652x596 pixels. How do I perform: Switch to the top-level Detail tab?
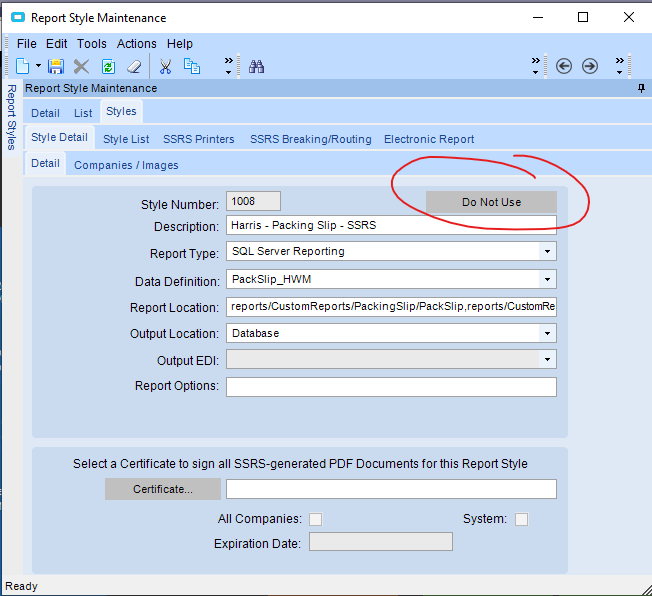coord(45,113)
